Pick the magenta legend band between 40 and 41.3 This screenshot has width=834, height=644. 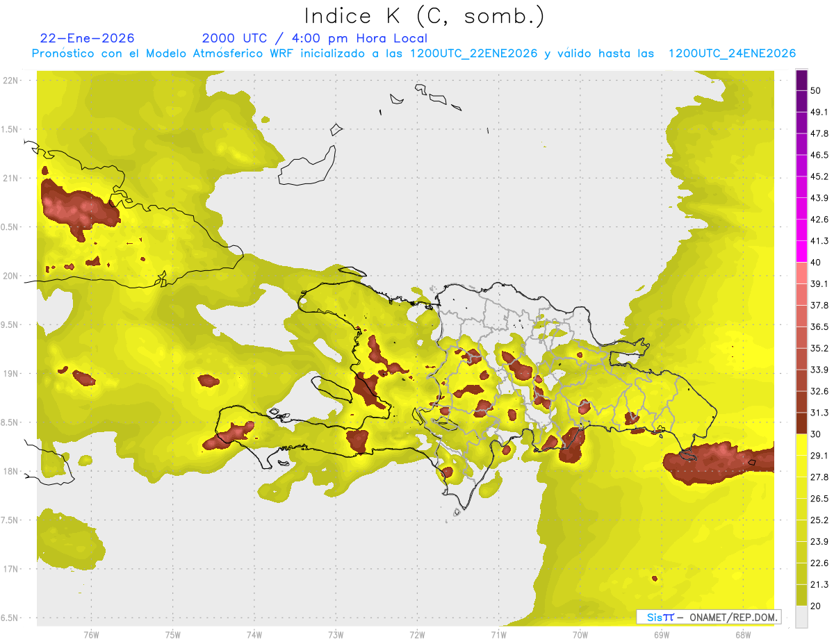pos(801,251)
